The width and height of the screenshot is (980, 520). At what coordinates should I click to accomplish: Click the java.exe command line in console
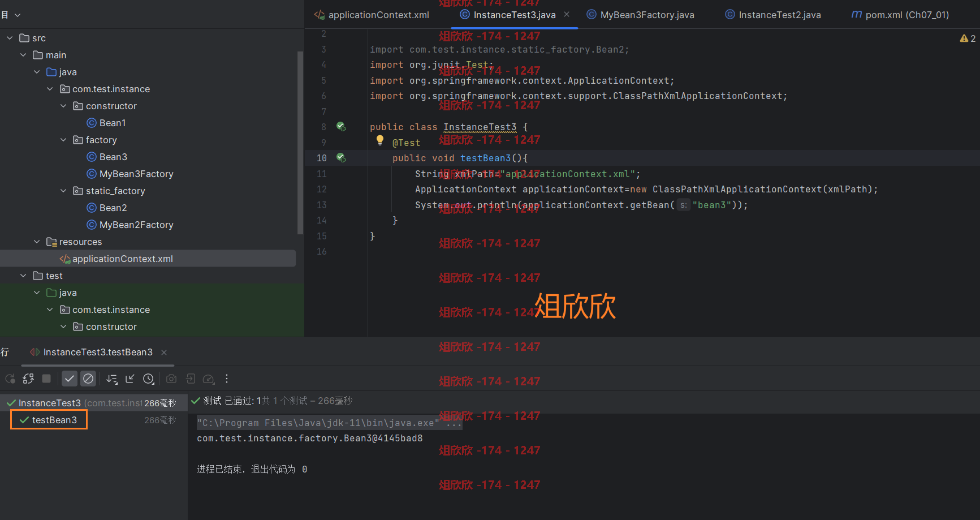coord(330,423)
